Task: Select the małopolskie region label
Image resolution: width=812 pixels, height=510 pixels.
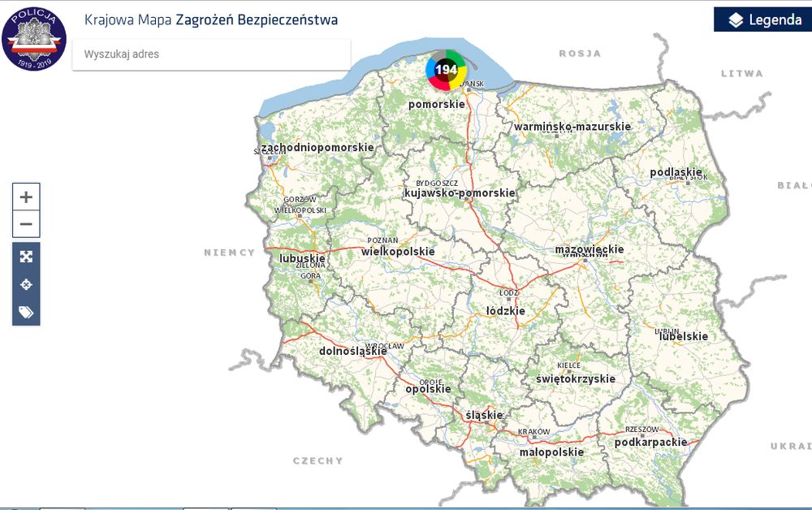Action: pos(551,452)
